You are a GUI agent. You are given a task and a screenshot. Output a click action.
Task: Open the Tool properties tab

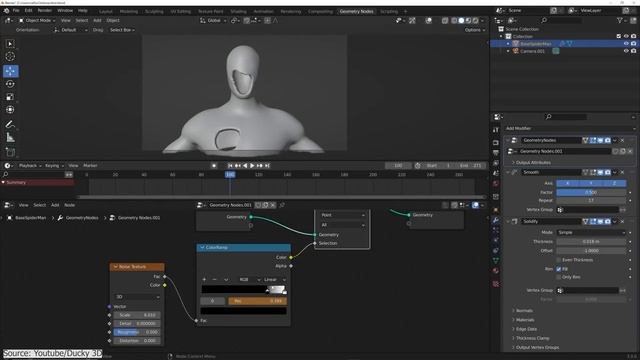tap(496, 130)
